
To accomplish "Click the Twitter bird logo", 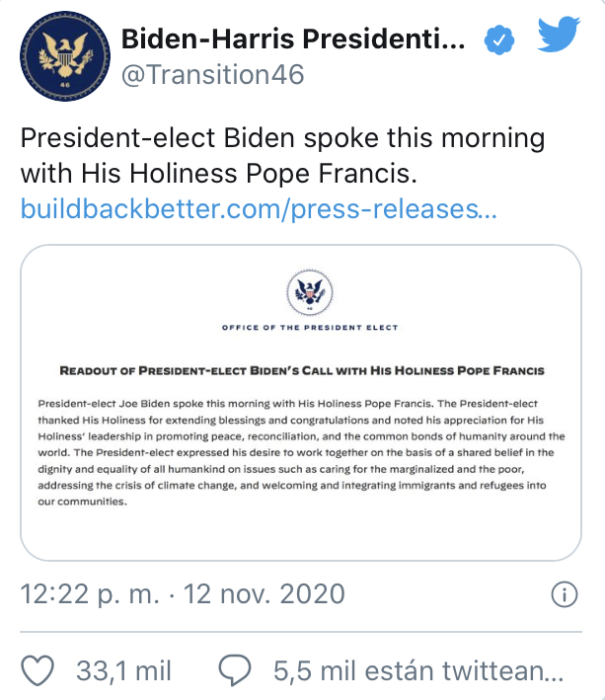I will click(559, 34).
